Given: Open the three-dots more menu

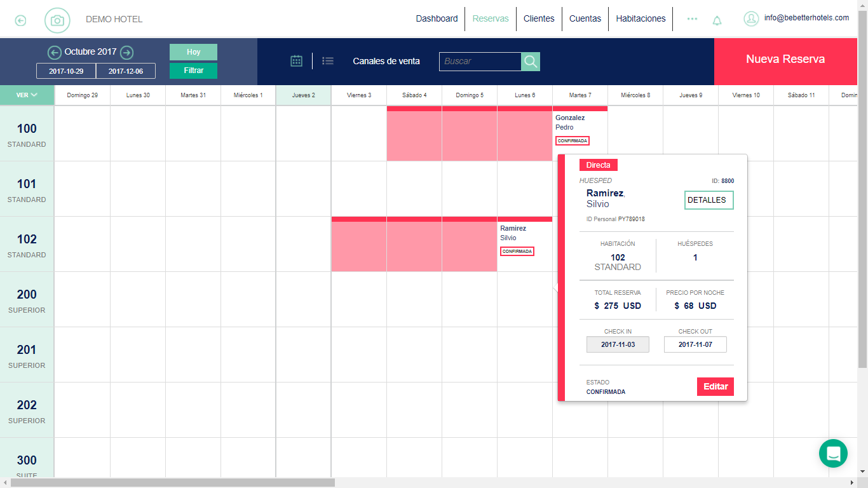Looking at the screenshot, I should click(x=692, y=19).
